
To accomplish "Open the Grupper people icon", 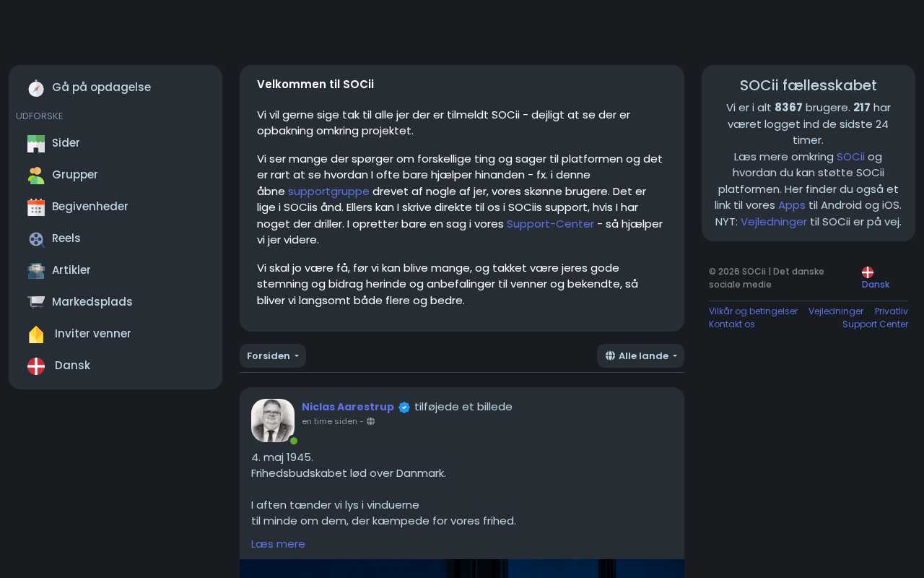I will tap(36, 175).
